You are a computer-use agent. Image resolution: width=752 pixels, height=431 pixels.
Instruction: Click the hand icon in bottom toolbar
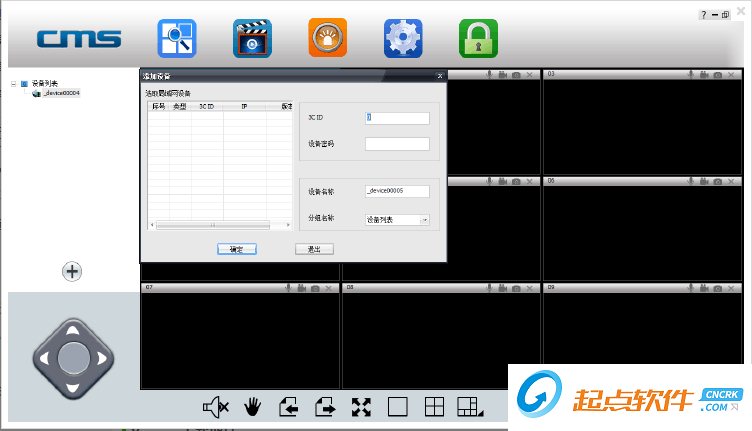click(252, 408)
